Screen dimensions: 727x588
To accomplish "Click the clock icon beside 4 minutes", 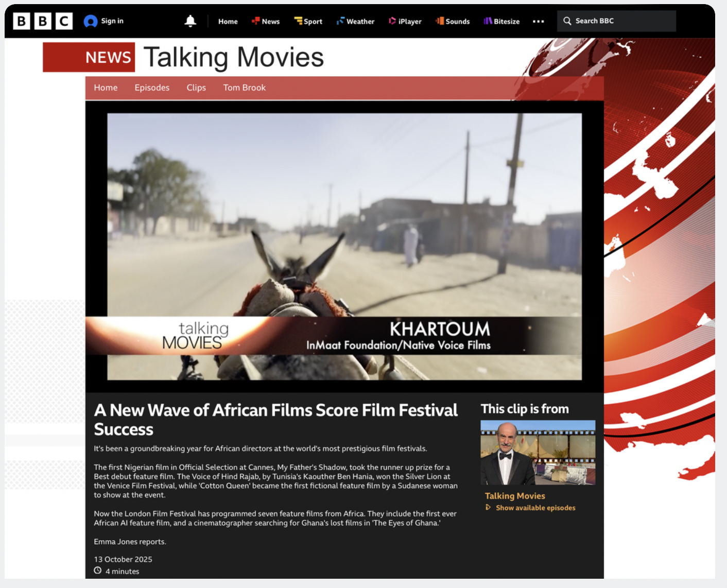I will coord(98,570).
